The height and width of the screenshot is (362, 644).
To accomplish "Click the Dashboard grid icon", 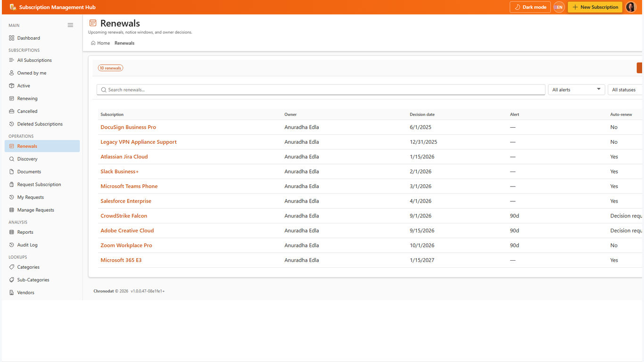I will click(x=12, y=38).
